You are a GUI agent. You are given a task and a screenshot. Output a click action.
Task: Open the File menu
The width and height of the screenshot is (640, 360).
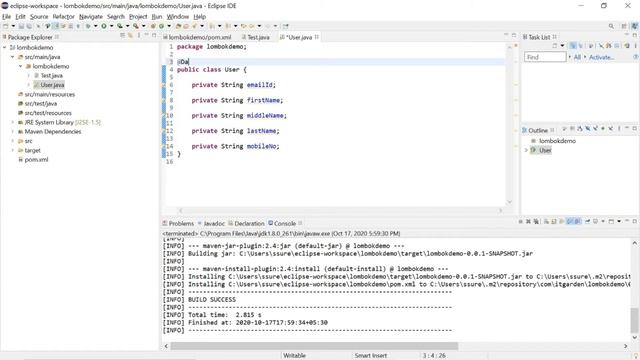pyautogui.click(x=7, y=16)
